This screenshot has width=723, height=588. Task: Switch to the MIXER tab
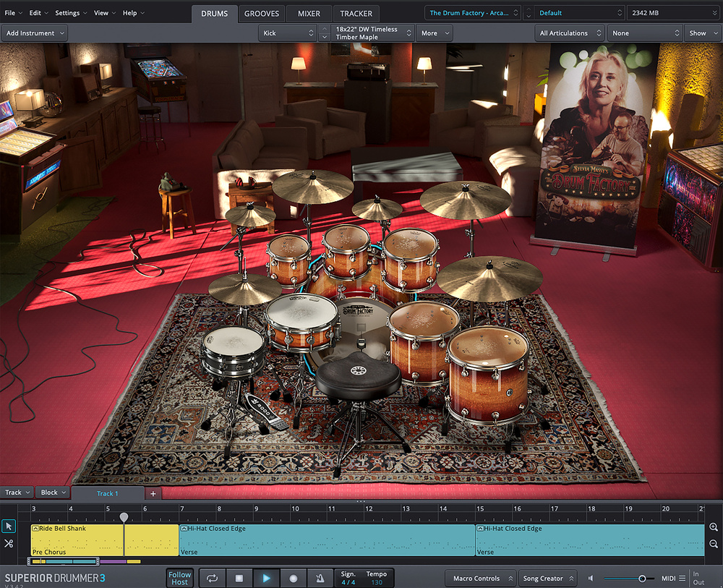point(309,13)
